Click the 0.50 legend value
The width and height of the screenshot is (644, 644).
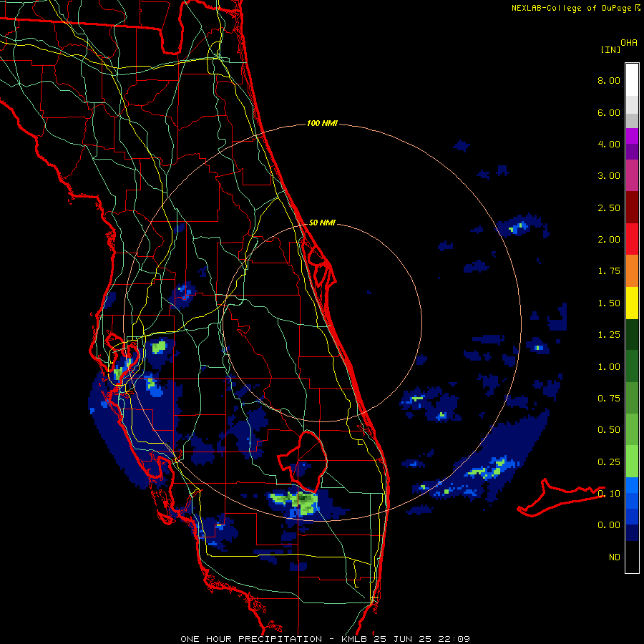coord(609,430)
